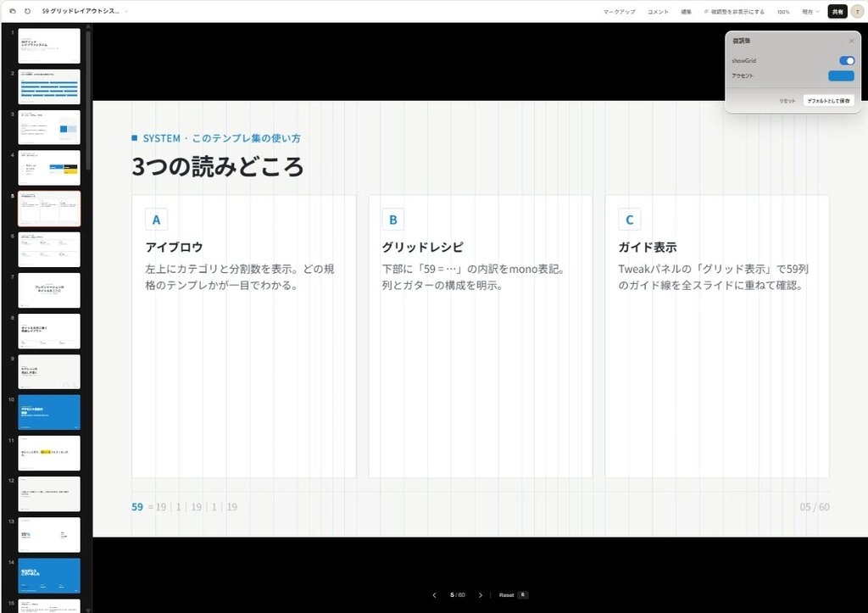
Task: Click デフォルトとして保存
Action: (x=829, y=101)
